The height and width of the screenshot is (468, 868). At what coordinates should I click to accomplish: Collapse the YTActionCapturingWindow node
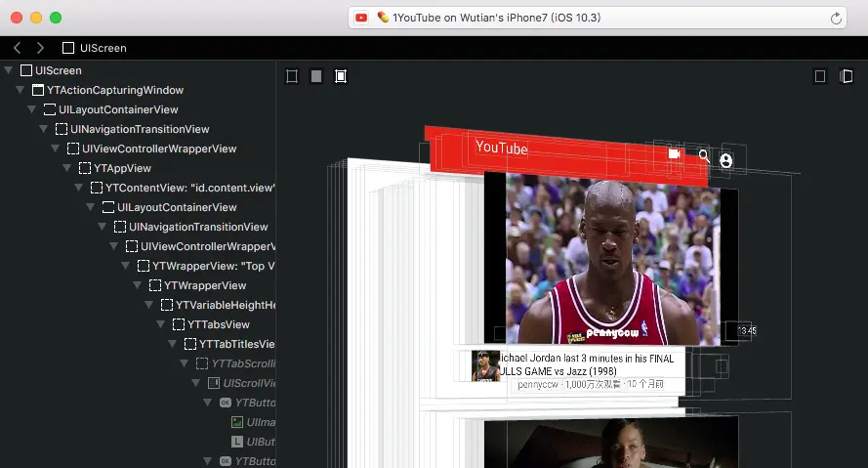(x=20, y=90)
